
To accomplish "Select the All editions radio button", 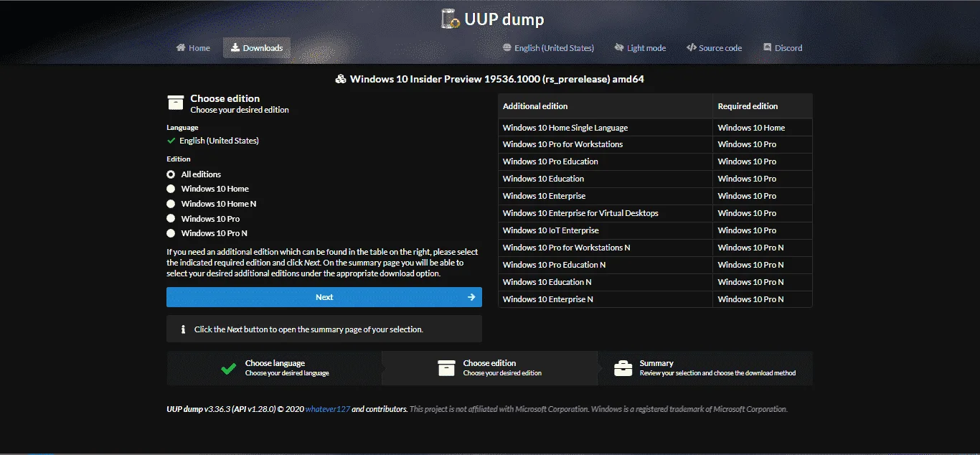I will coord(171,174).
